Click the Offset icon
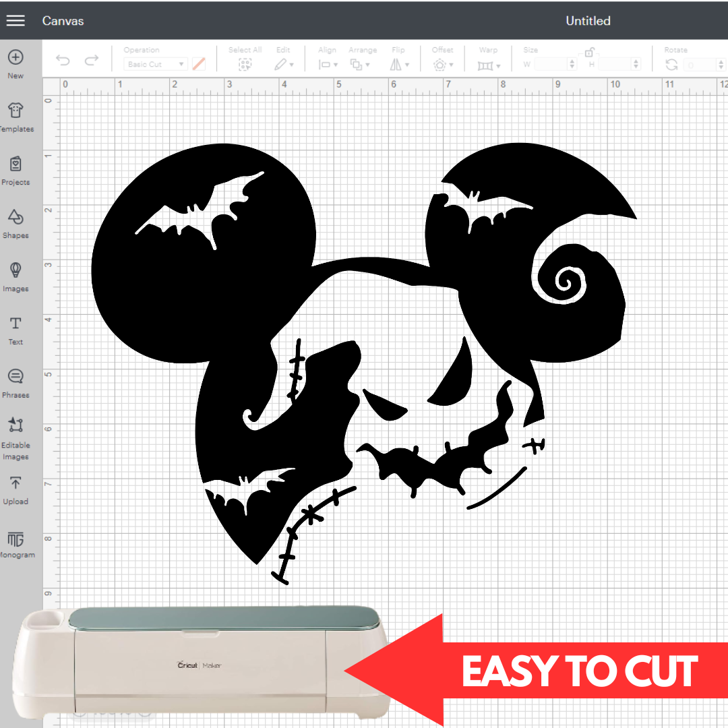 pyautogui.click(x=439, y=65)
